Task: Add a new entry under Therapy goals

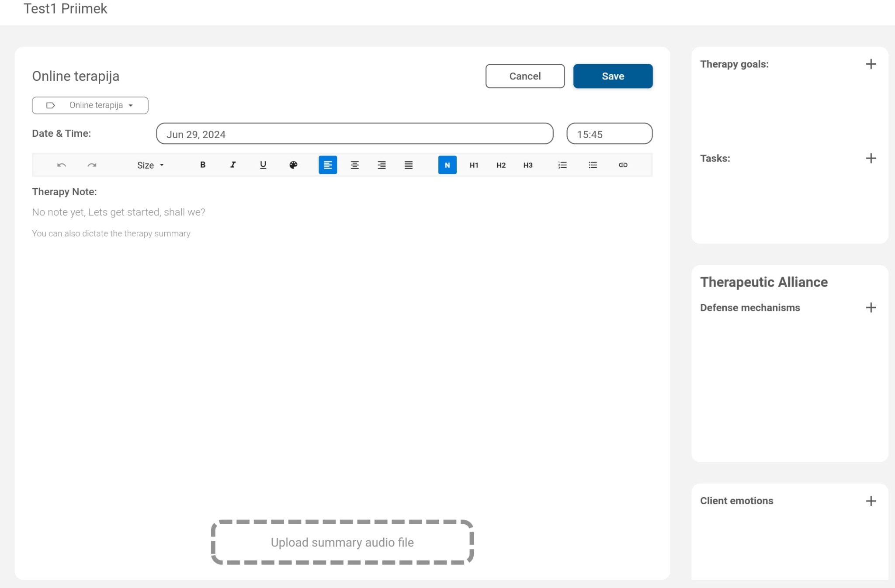Action: [x=871, y=64]
